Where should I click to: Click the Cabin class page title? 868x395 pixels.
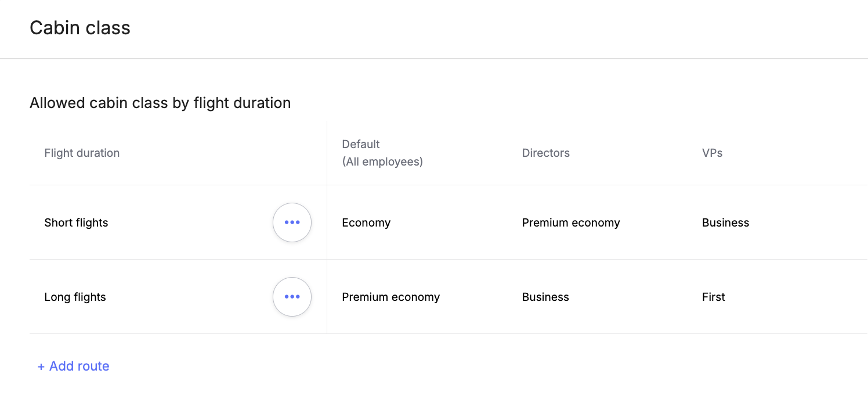tap(80, 28)
